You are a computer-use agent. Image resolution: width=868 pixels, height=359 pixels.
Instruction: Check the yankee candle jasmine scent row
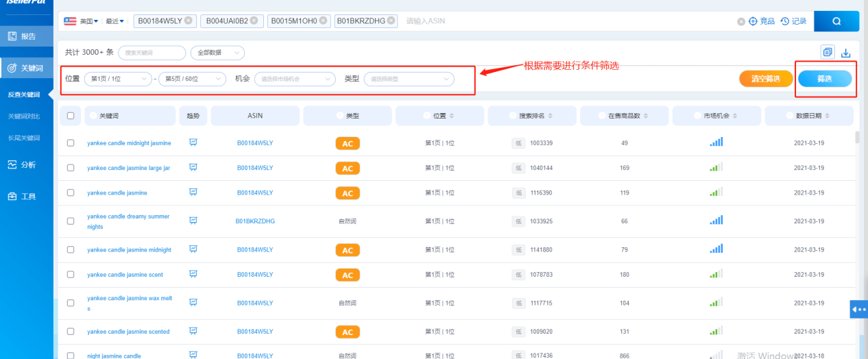coord(71,274)
